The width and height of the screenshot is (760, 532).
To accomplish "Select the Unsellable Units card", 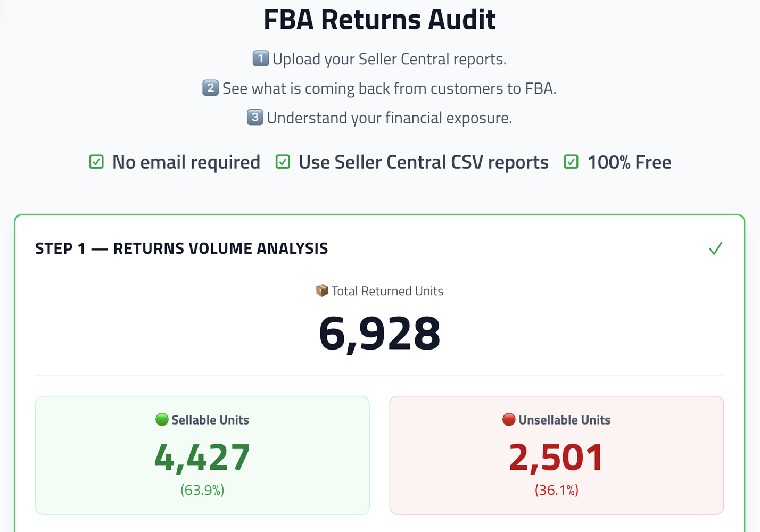I will pos(556,455).
